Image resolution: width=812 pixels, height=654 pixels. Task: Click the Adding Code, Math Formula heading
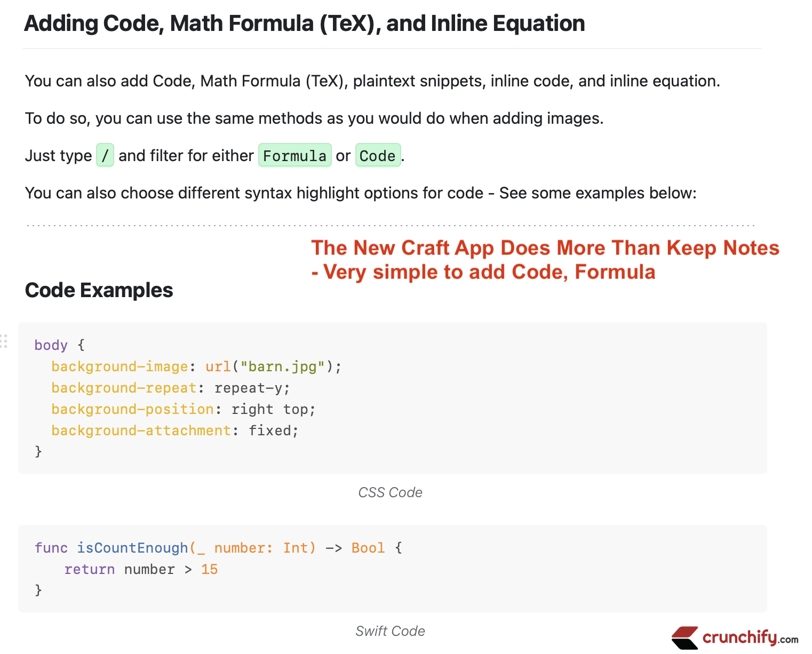click(x=305, y=23)
